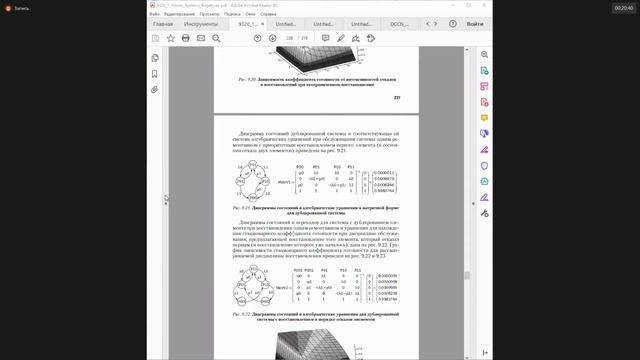Show previous document tabs with left chevron
Viewport: 640px width, 360px height.
(x=428, y=24)
